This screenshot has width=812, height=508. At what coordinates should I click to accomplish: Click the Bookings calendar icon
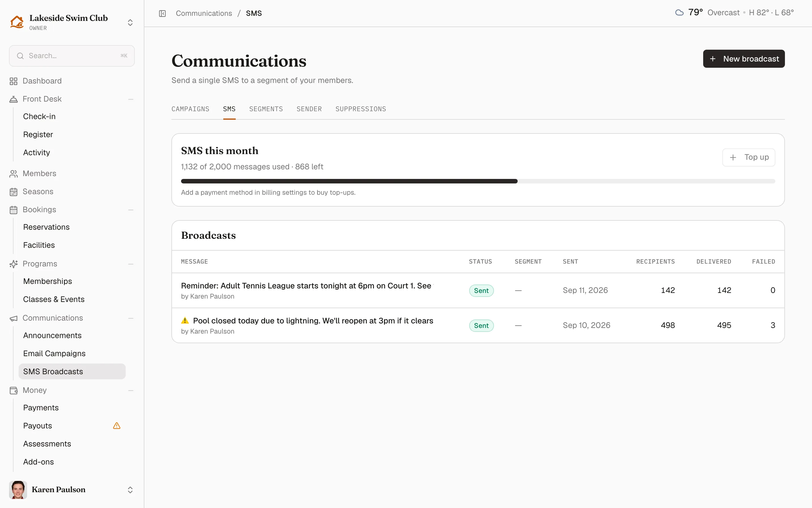(x=14, y=210)
